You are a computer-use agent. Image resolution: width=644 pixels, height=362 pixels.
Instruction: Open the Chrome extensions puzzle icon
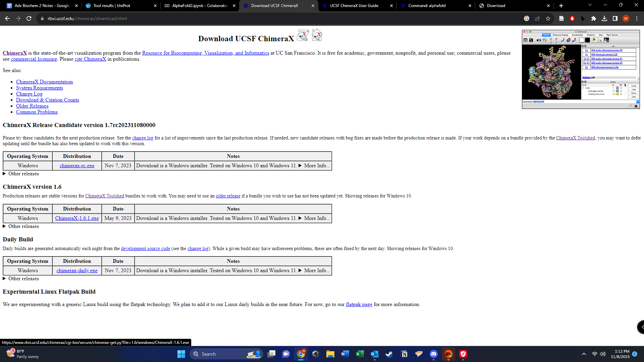(x=593, y=18)
